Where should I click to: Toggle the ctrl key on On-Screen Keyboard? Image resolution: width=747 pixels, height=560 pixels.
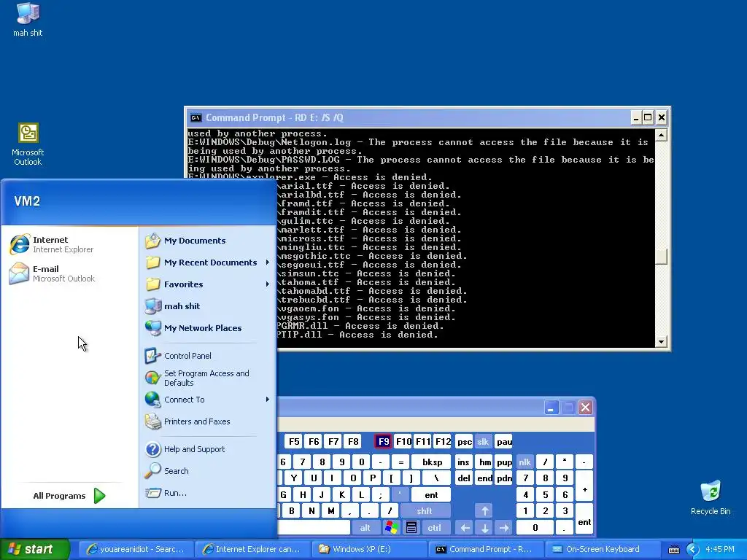click(x=434, y=527)
